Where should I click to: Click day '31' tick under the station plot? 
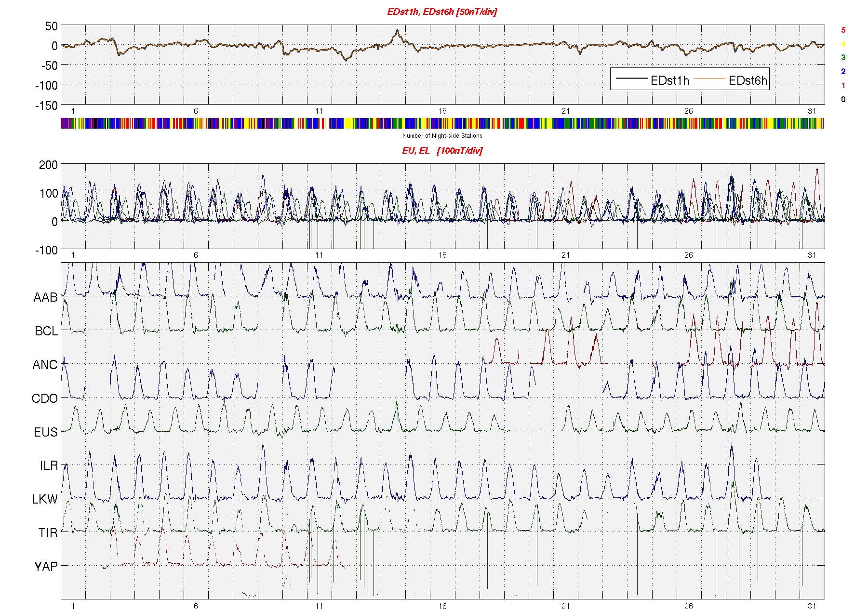click(x=812, y=606)
